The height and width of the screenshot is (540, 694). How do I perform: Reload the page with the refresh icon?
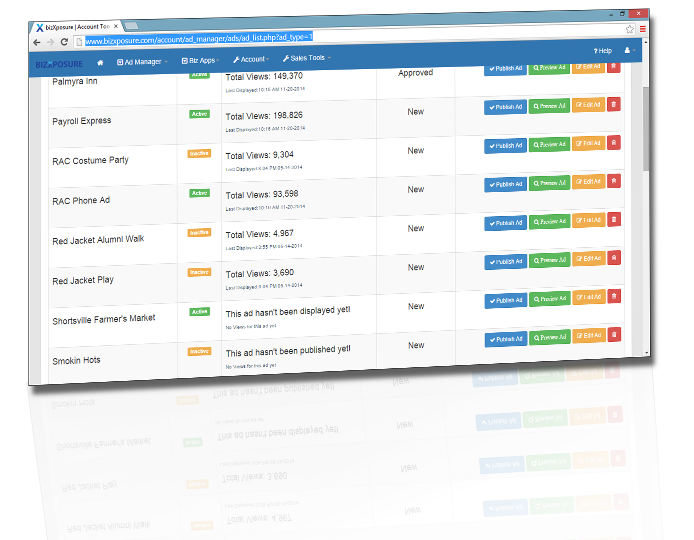click(64, 42)
